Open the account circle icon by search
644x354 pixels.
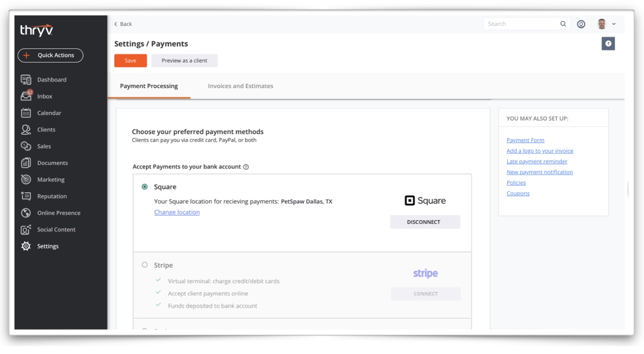click(x=581, y=24)
